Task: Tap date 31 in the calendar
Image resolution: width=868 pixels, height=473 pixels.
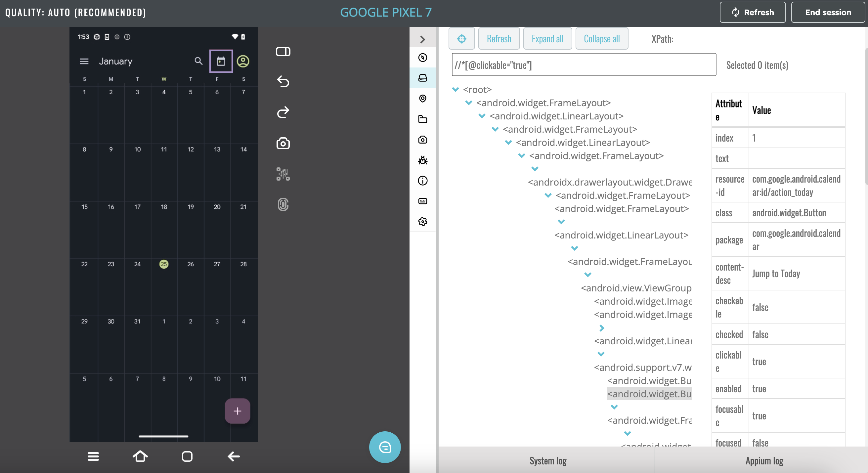Action: 137,322
